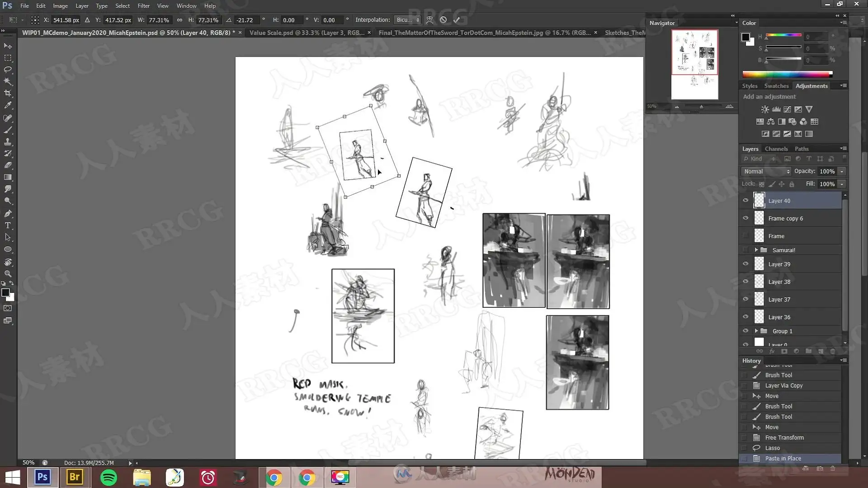
Task: Select the Eyedropper tool
Action: pos(8,105)
